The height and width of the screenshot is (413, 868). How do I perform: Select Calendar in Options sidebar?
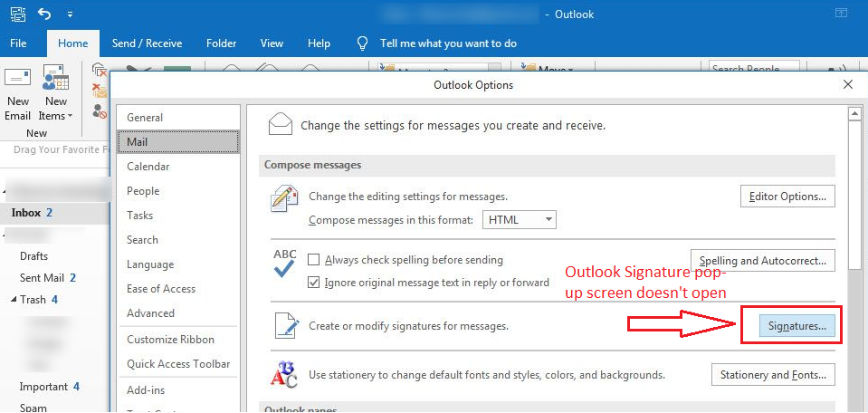click(148, 167)
